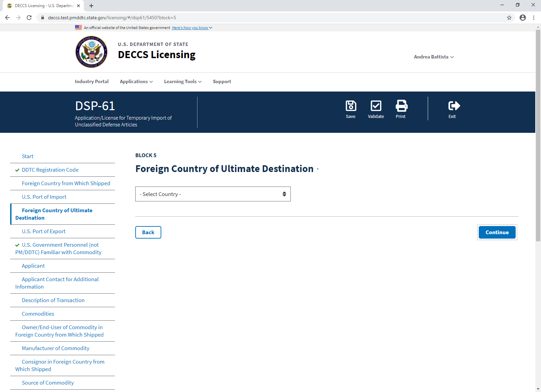
Task: Open the Industry Portal menu item
Action: click(x=92, y=81)
